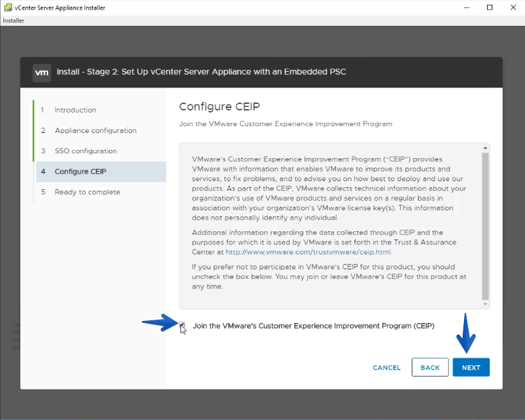Select the Introduction step
Screen dimensions: 525x420
point(75,110)
